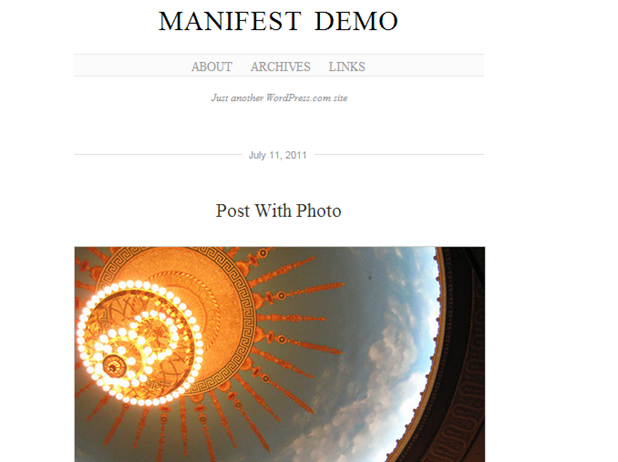Click the glowing chandelier center in photo
This screenshot has height=462, width=618.
click(114, 366)
